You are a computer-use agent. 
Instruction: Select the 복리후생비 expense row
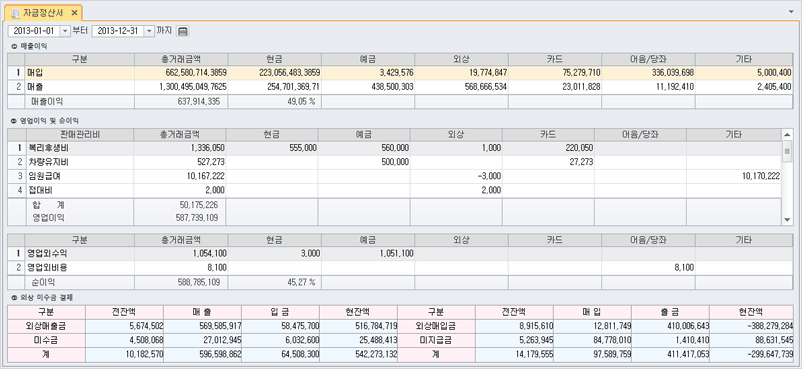pyautogui.click(x=395, y=148)
